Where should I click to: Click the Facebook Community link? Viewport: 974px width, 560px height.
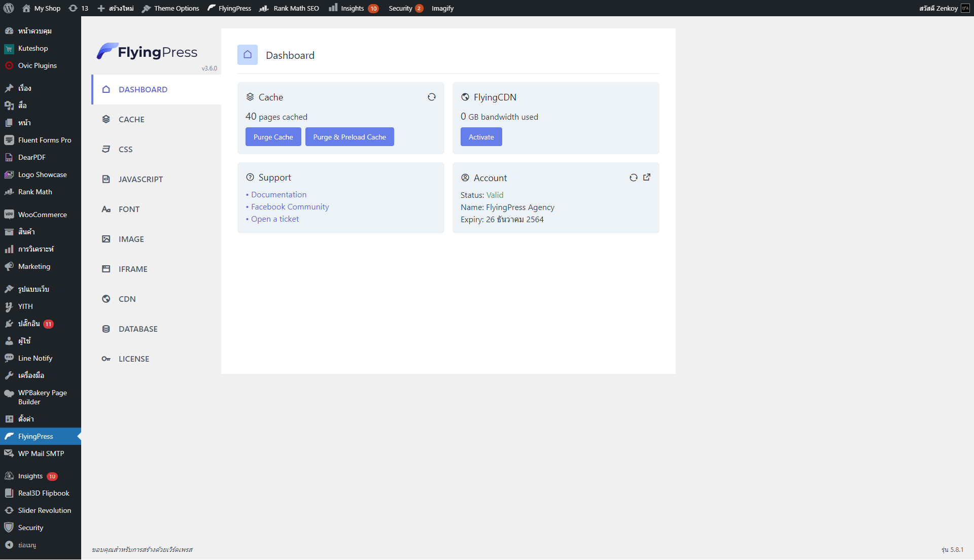(290, 206)
